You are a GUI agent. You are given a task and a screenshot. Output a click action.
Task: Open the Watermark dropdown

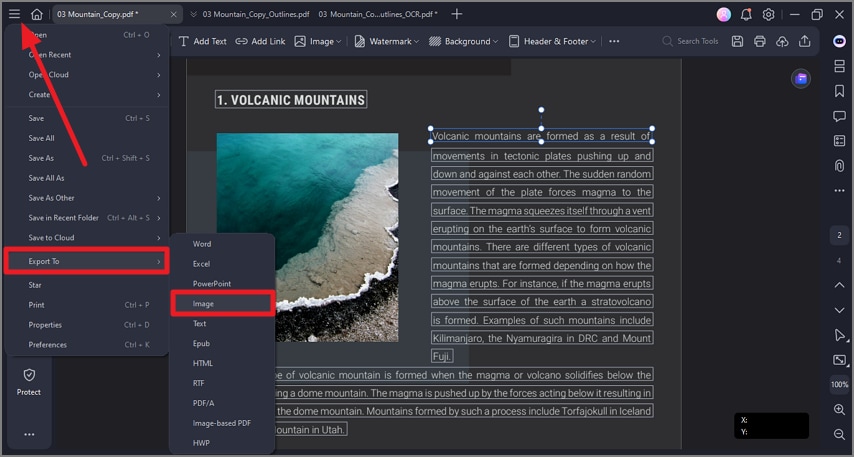[386, 41]
